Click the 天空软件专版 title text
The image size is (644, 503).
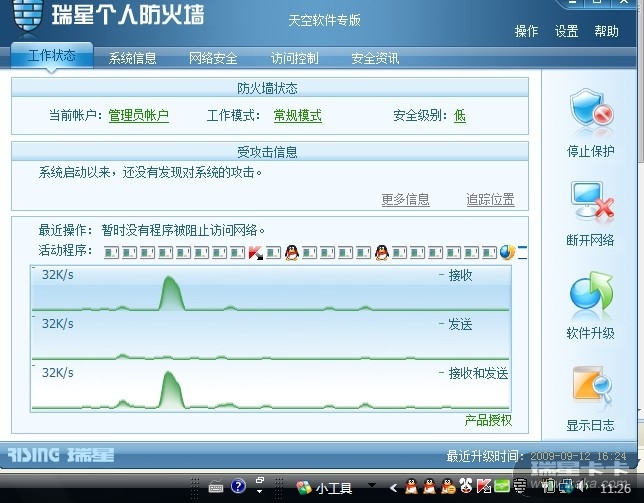tap(324, 20)
